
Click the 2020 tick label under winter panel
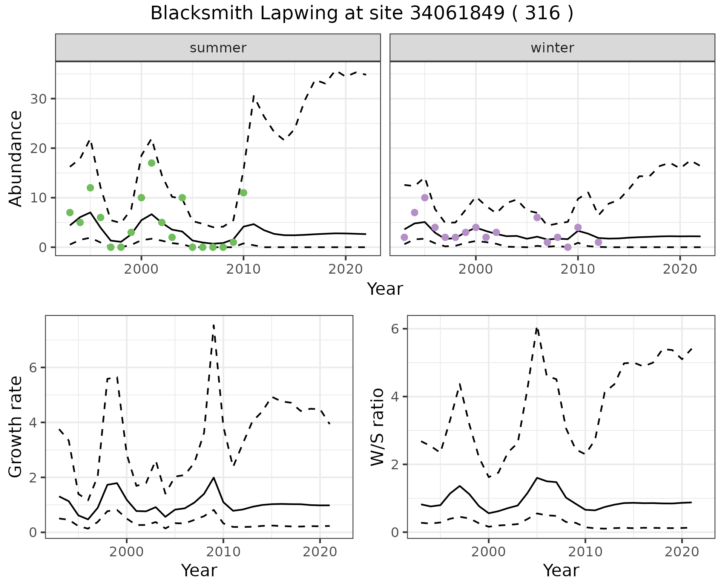coord(680,269)
